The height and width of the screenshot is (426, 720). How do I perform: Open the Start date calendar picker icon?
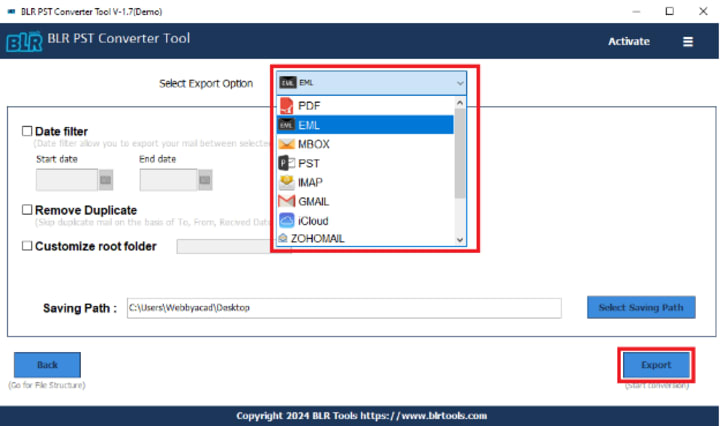tap(106, 179)
